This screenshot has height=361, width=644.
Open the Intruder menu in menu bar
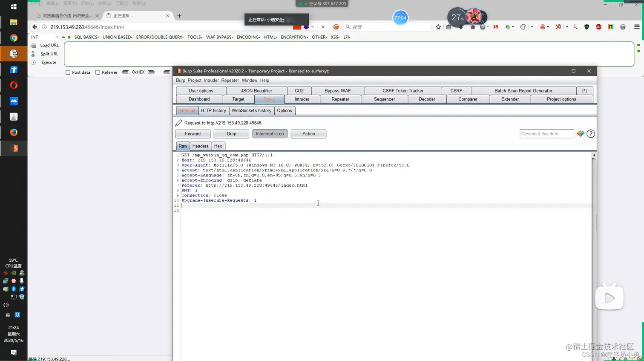tap(211, 80)
